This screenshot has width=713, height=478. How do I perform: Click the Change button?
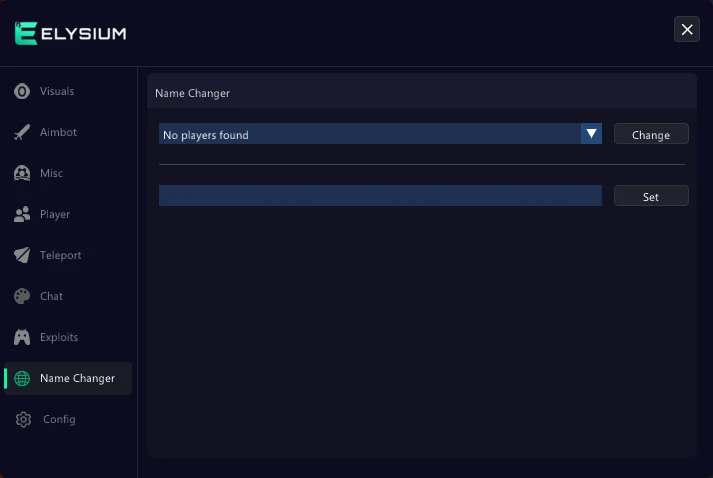click(651, 134)
